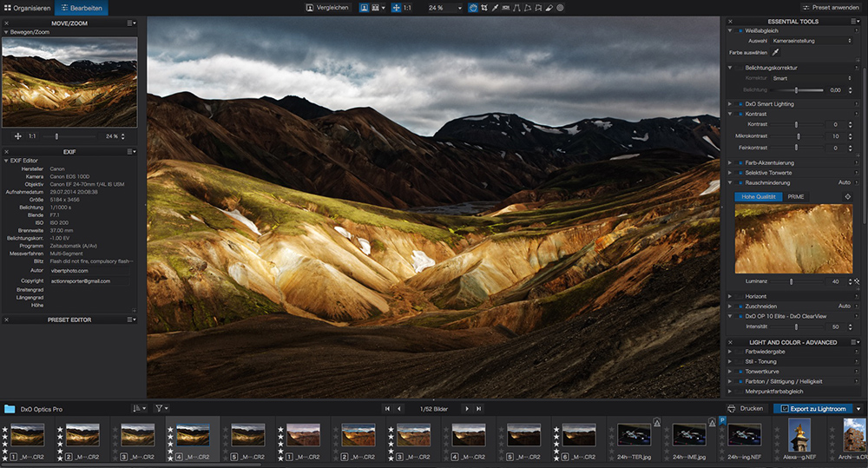Disable the Rauschminderung correction toggle
The height and width of the screenshot is (468, 868).
tap(740, 182)
